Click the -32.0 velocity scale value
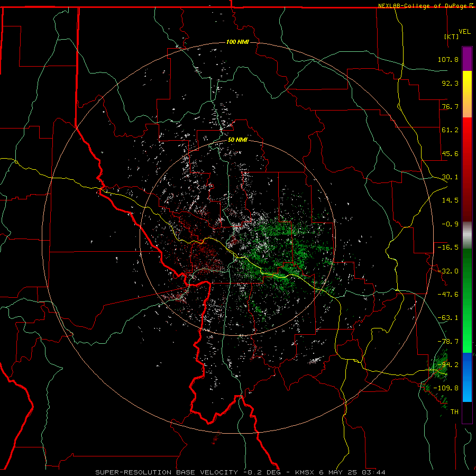The image size is (476, 476). pyautogui.click(x=448, y=271)
